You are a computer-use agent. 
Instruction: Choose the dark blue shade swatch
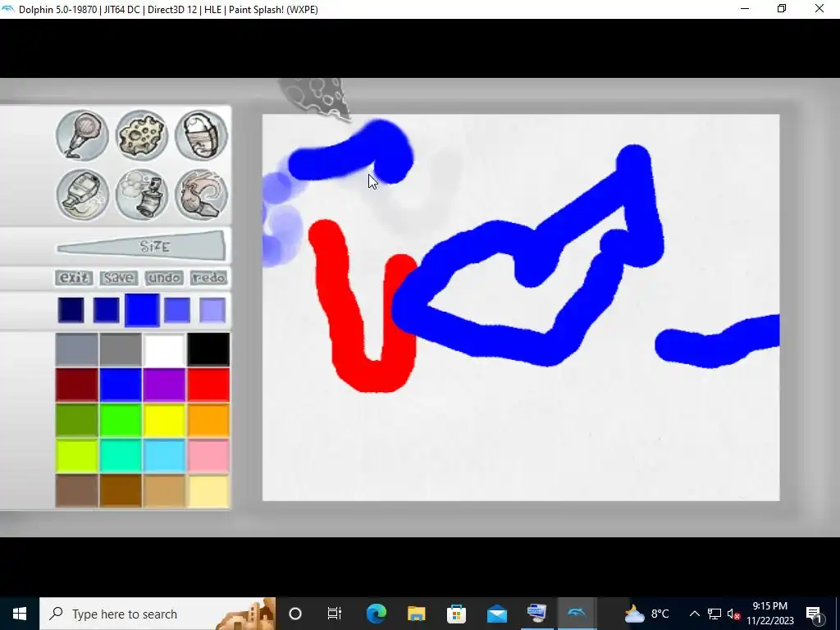tap(106, 310)
